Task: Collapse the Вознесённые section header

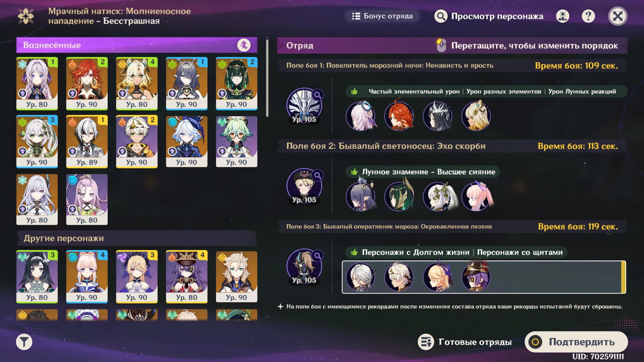Action: click(137, 45)
